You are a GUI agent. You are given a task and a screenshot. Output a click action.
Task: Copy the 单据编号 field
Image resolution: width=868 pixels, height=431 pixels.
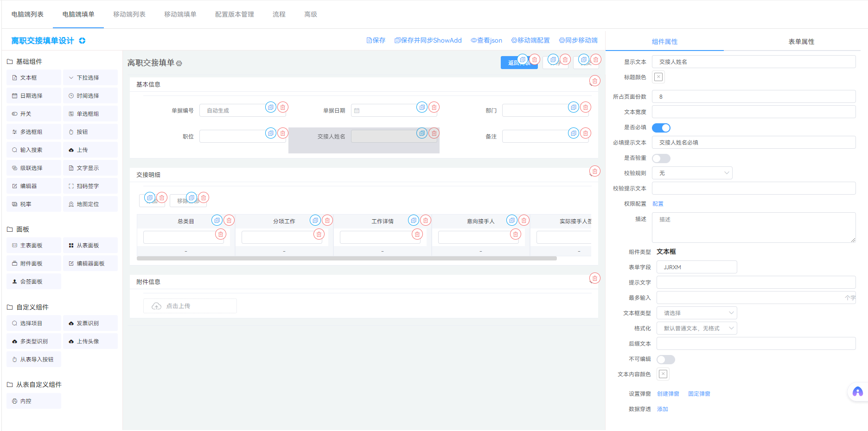[271, 107]
